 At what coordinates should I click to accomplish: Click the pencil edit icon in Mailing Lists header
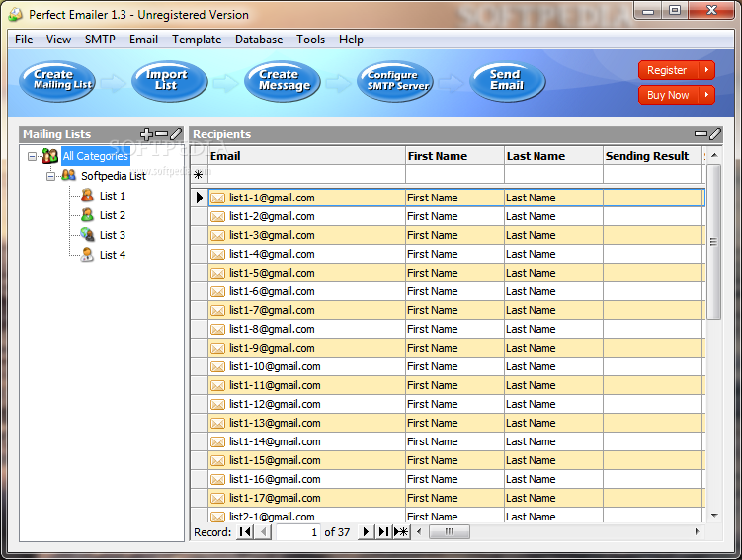tap(176, 134)
